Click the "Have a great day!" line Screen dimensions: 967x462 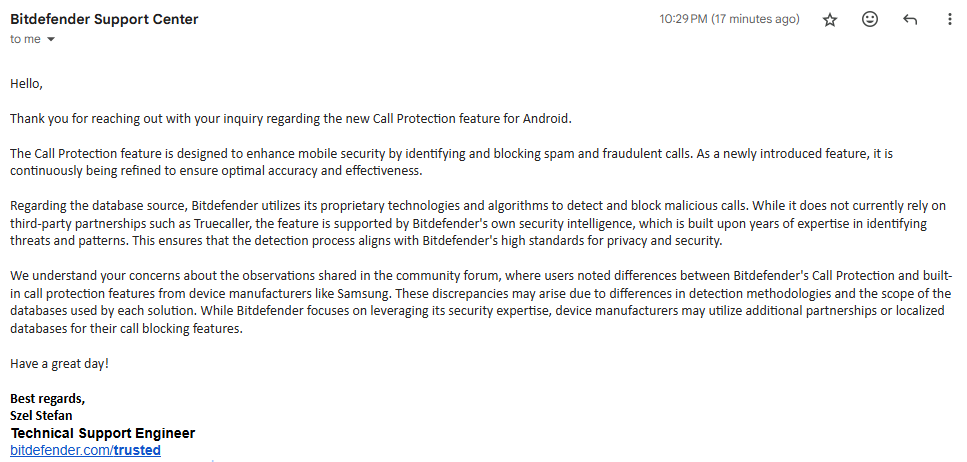[59, 364]
